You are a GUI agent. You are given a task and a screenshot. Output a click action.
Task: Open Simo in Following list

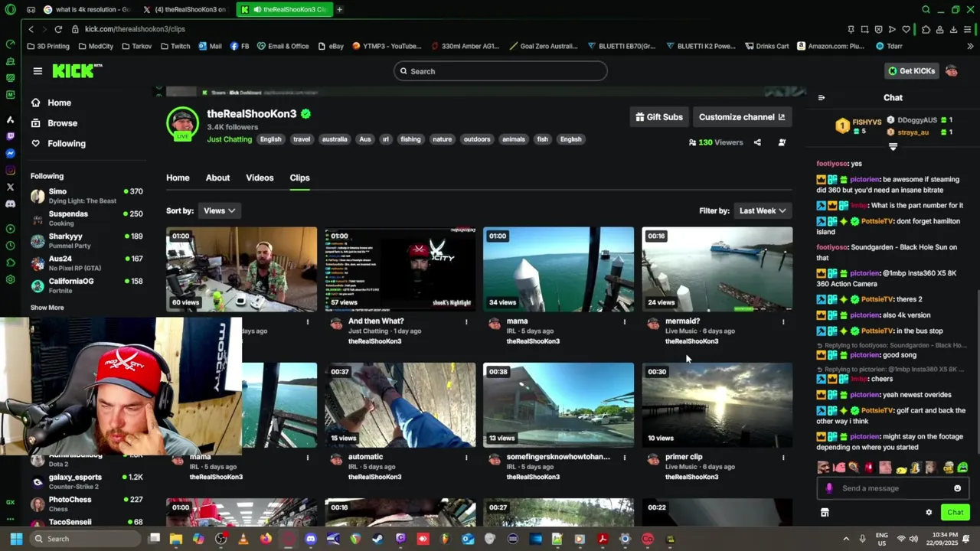(87, 196)
